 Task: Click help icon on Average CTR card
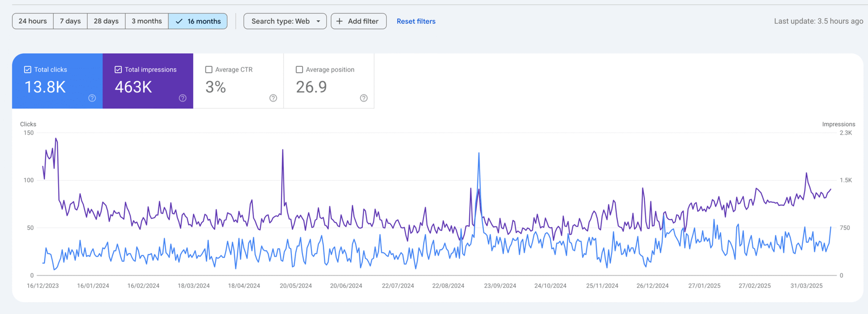point(273,98)
